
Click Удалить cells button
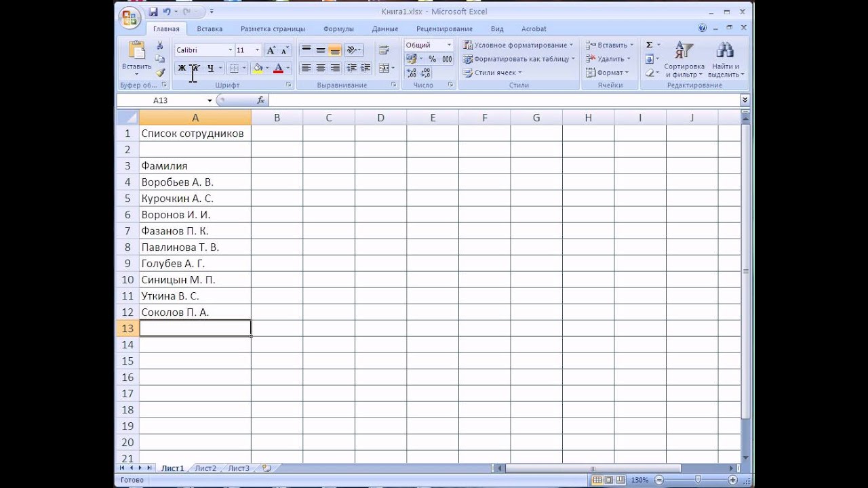[609, 59]
